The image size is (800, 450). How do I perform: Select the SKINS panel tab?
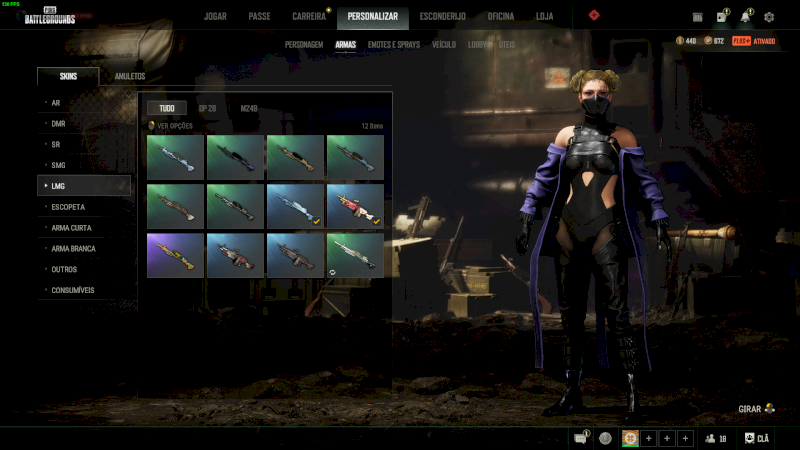(x=68, y=77)
